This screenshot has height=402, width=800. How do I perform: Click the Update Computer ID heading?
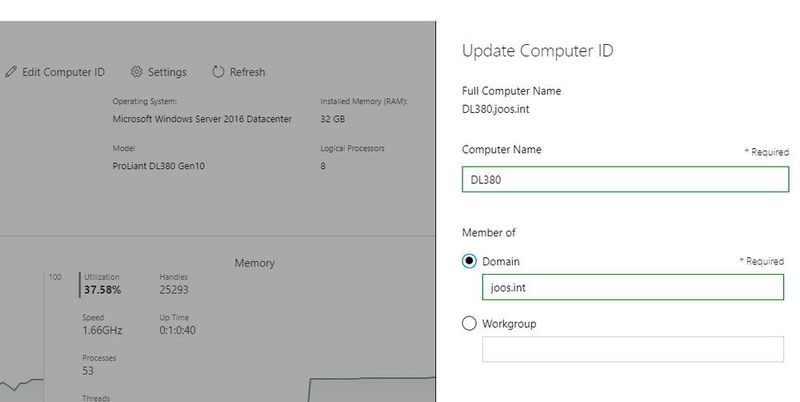(537, 51)
